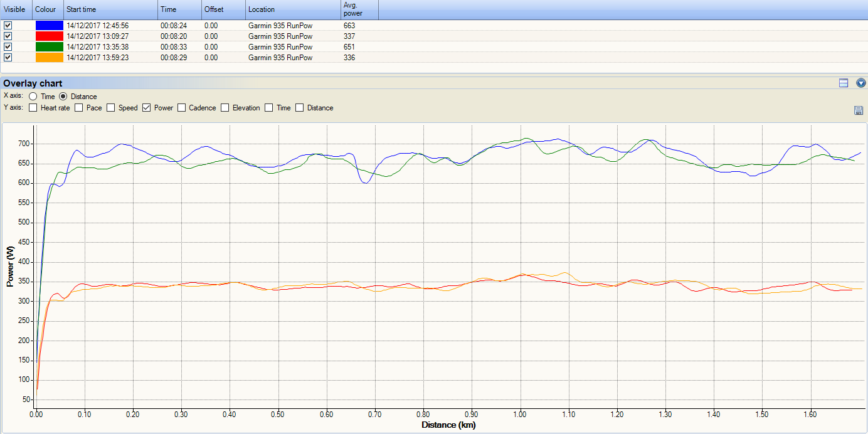Uncheck Visible for the 13:09:27 activity
The width and height of the screenshot is (868, 434).
point(8,36)
